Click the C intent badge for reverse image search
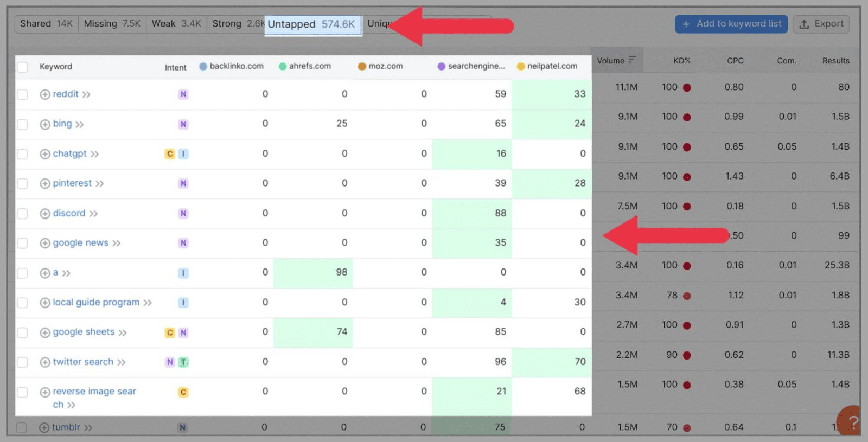The height and width of the screenshot is (442, 868). click(x=183, y=392)
